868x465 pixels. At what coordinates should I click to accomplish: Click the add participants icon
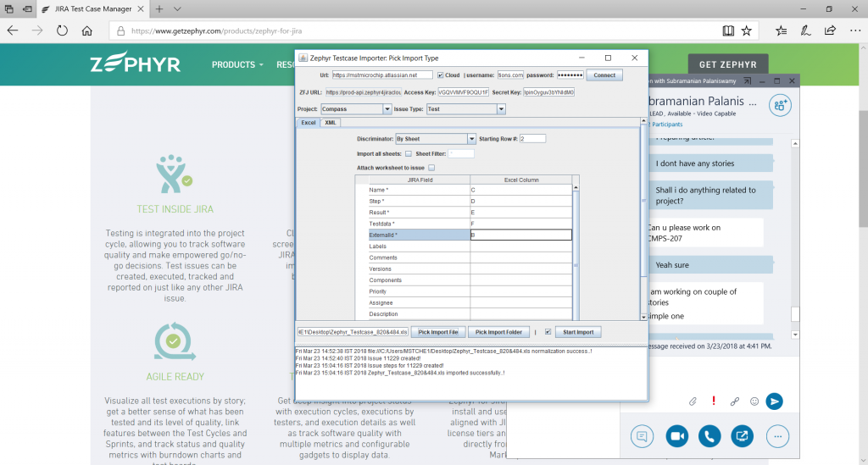point(779,105)
